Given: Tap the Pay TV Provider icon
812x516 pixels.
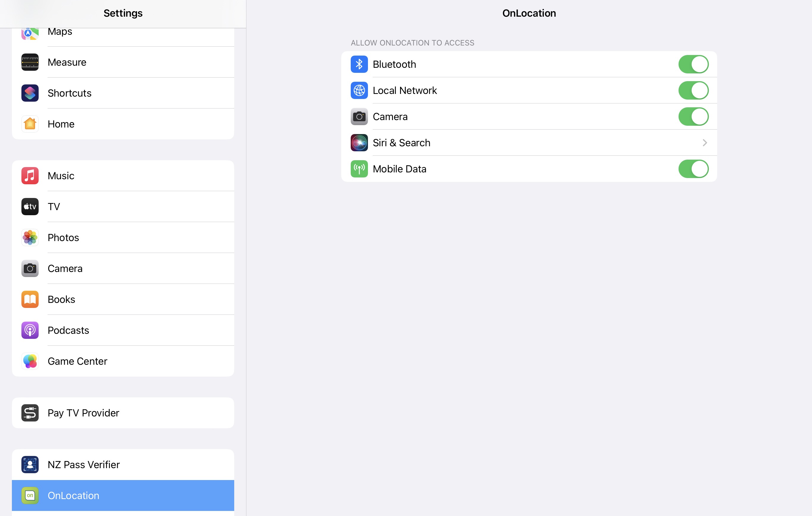Looking at the screenshot, I should pos(30,413).
